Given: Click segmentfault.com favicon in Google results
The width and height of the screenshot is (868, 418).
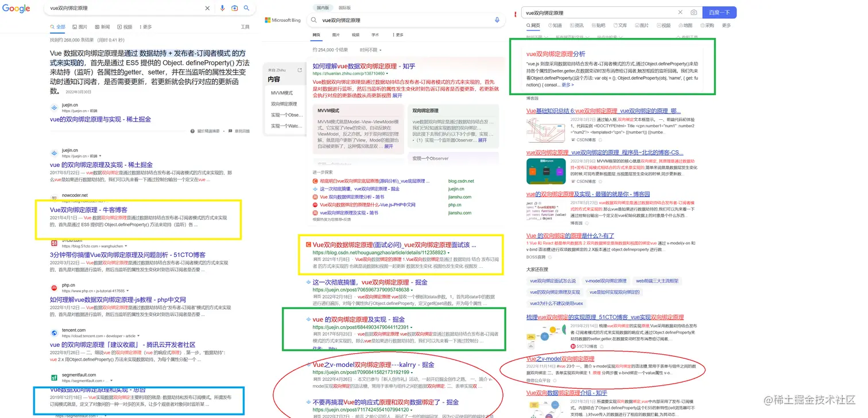Looking at the screenshot, I should (53, 378).
